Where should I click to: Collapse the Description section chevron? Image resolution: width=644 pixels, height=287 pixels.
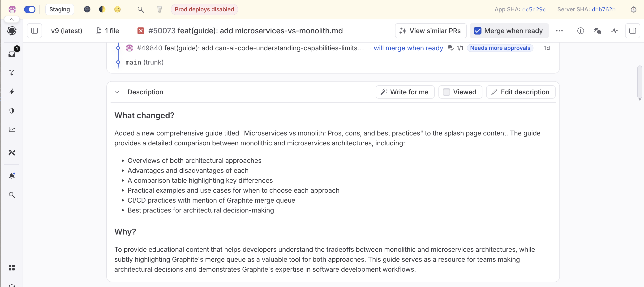click(x=117, y=92)
